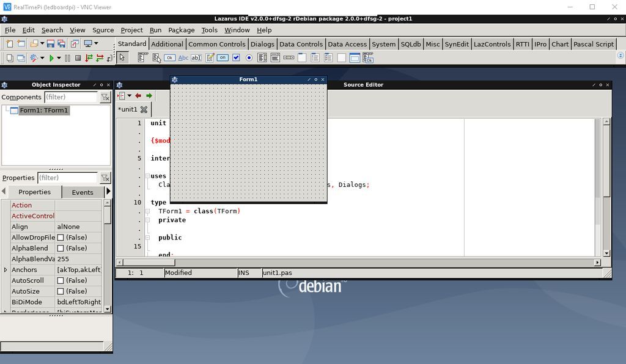
Task: Click Save All toolbar icon
Action: pyautogui.click(x=63, y=44)
